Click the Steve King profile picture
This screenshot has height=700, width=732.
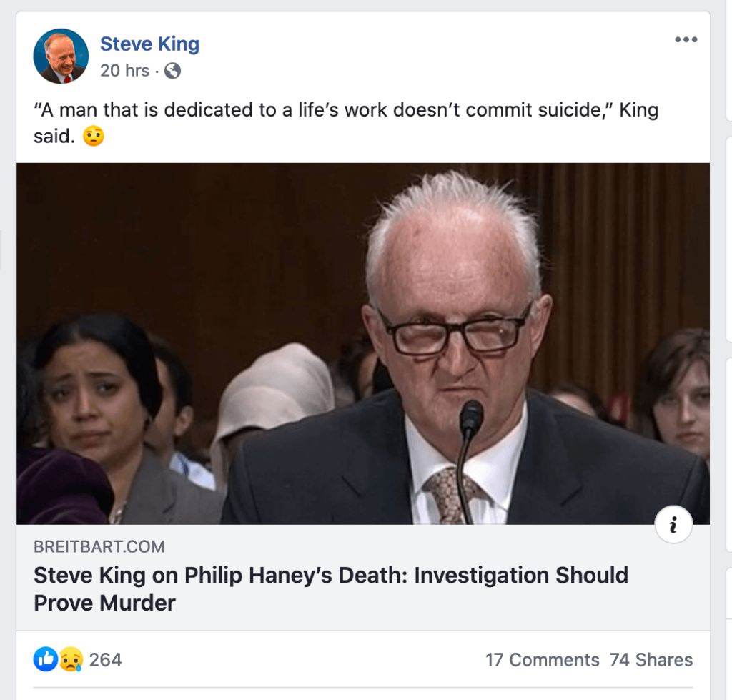[61, 56]
